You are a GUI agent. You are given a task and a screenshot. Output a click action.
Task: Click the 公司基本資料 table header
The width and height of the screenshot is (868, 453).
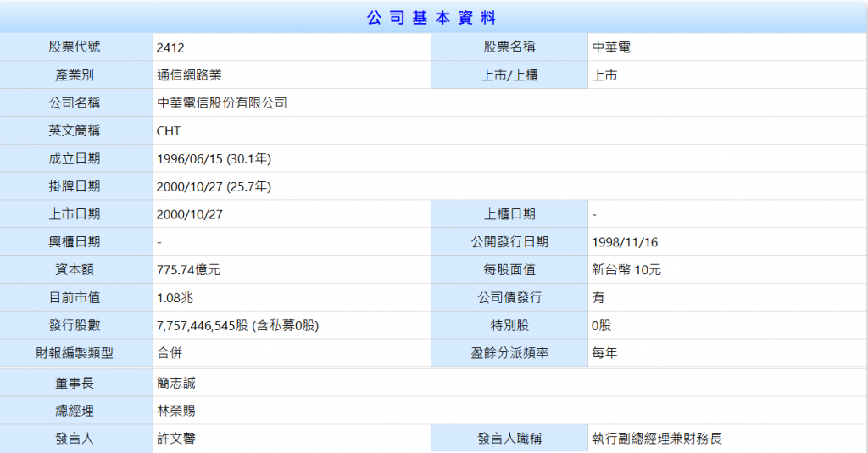pyautogui.click(x=431, y=18)
